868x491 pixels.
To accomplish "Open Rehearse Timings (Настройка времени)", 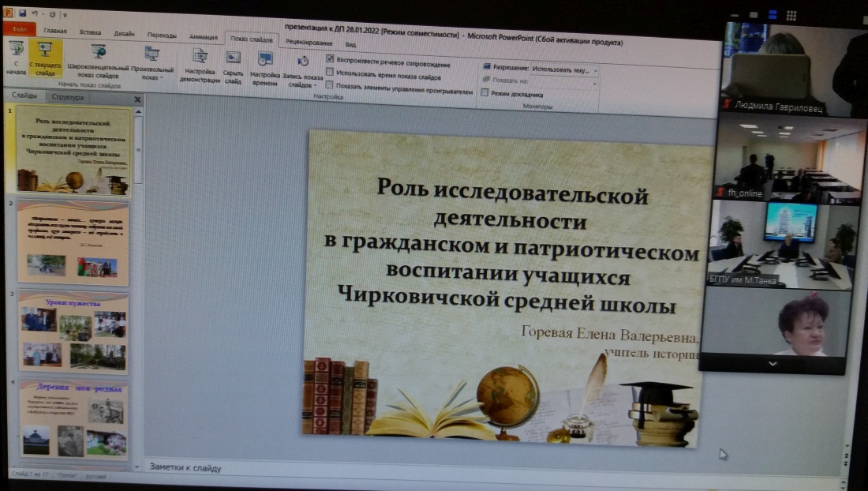I will (x=265, y=59).
